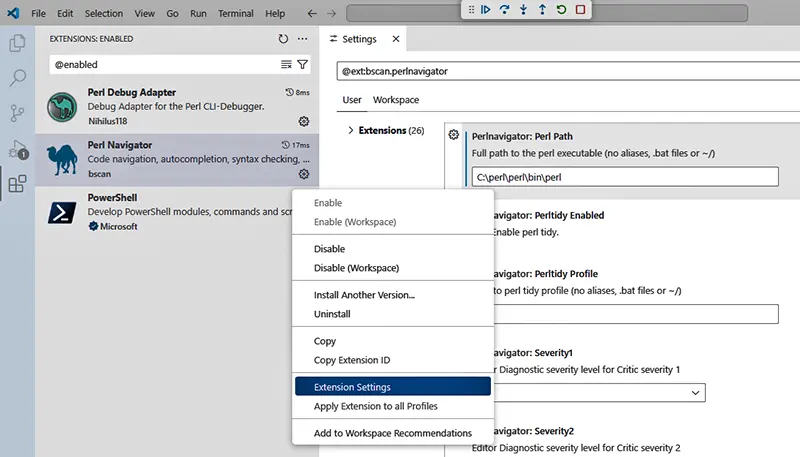Step out in debug toolbar
Image resolution: width=800 pixels, height=457 pixels.
pos(542,9)
